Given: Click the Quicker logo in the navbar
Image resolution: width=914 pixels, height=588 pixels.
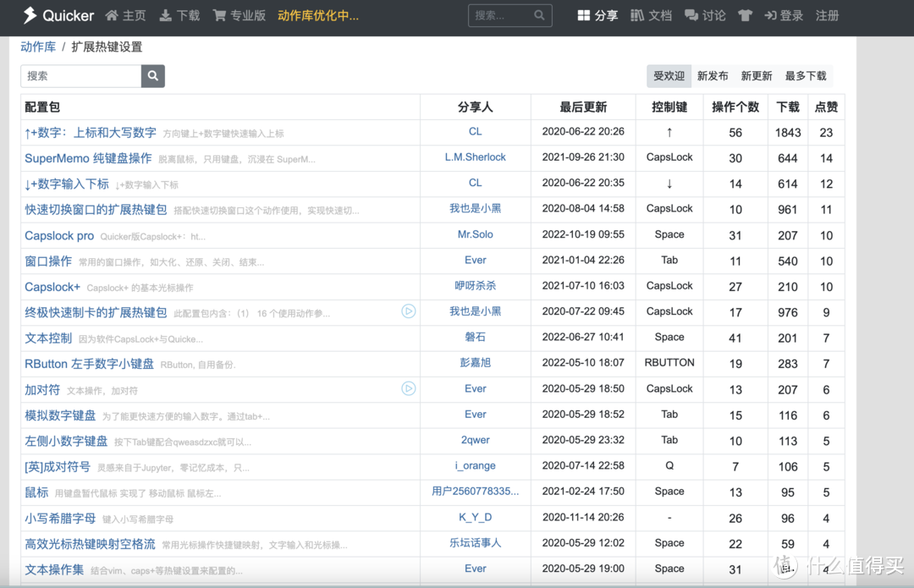Looking at the screenshot, I should [58, 16].
